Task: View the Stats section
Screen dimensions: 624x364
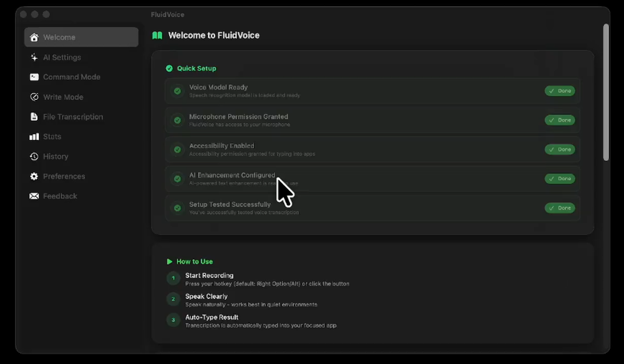Action: [x=52, y=136]
